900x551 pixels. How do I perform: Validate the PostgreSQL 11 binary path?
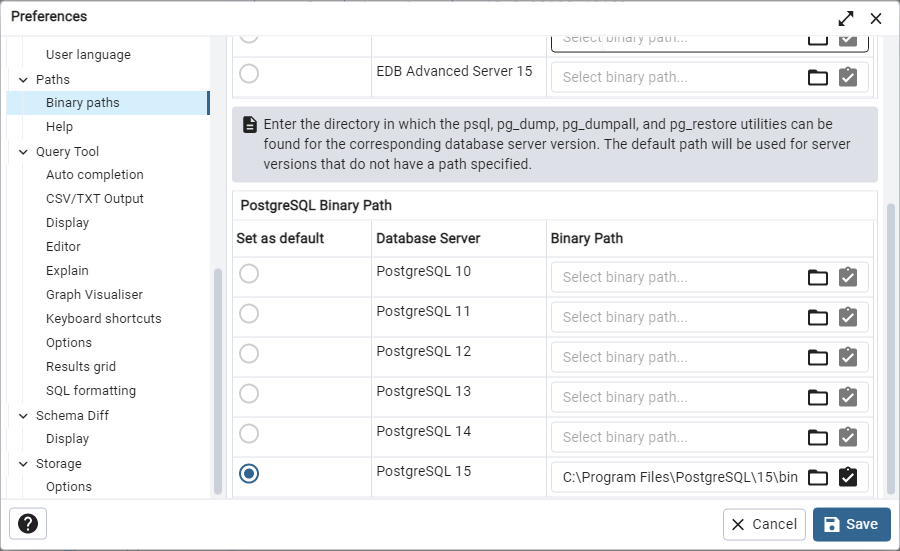click(848, 317)
